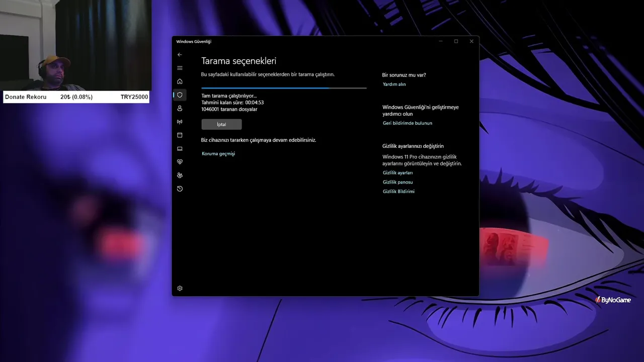
Task: Open Protection history clock icon
Action: pyautogui.click(x=180, y=189)
